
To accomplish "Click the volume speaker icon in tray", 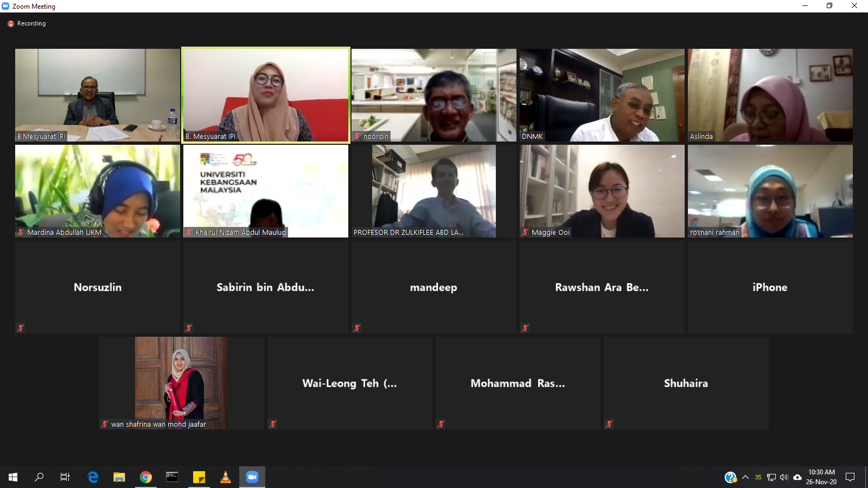I will tap(784, 477).
